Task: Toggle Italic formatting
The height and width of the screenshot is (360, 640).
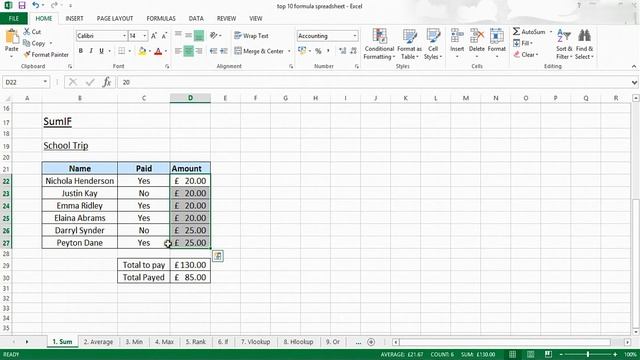Action: tap(91, 51)
